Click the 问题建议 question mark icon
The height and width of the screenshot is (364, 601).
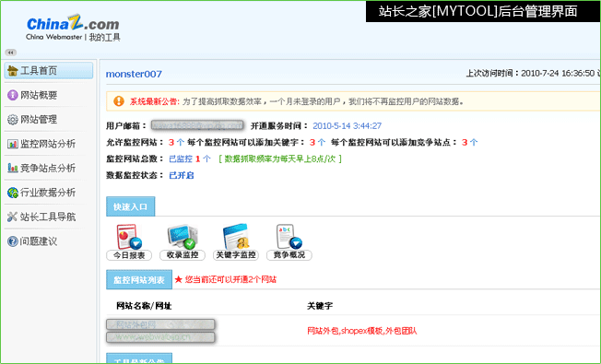(x=13, y=241)
